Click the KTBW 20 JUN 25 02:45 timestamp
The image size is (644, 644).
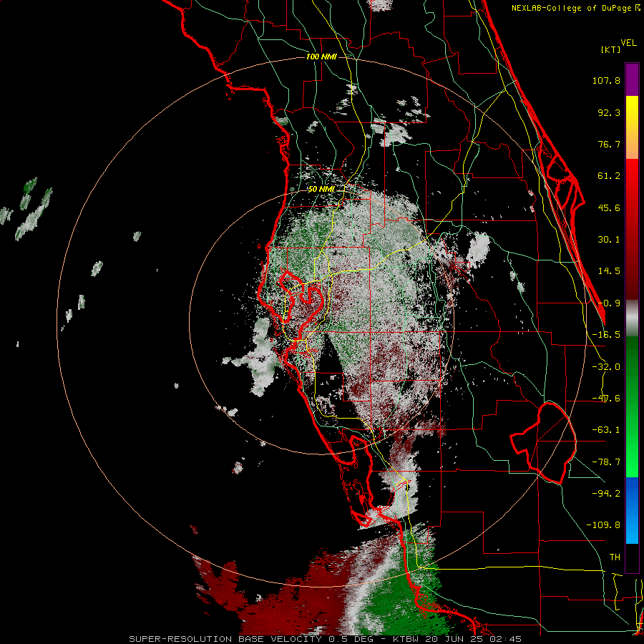coord(457,639)
